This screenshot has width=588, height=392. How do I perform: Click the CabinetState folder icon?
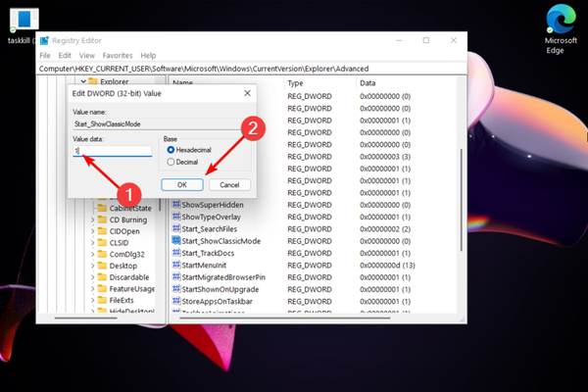(102, 208)
